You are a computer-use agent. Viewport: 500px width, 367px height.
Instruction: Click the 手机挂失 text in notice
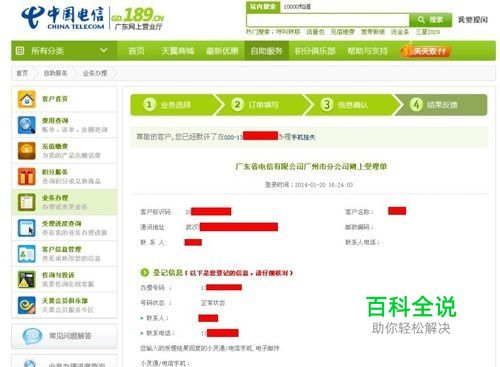[x=304, y=137]
